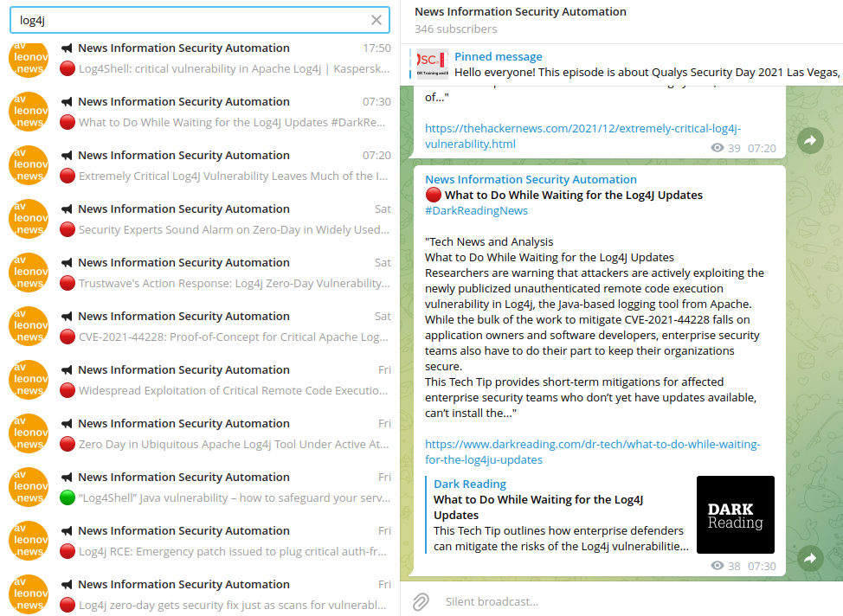Click News Information Security Automation sender name in message
This screenshot has height=616, width=843.
pyautogui.click(x=531, y=180)
